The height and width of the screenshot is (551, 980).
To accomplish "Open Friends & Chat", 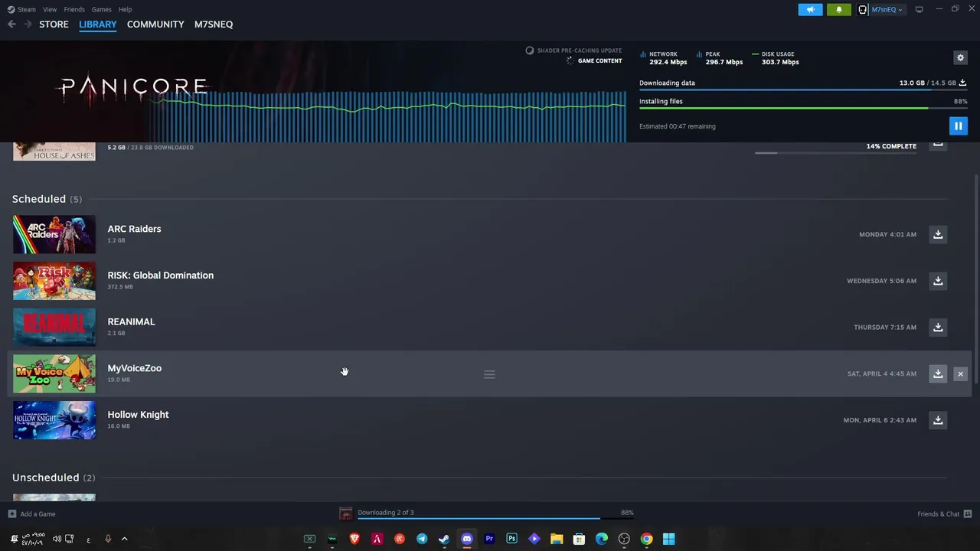I will pyautogui.click(x=945, y=514).
